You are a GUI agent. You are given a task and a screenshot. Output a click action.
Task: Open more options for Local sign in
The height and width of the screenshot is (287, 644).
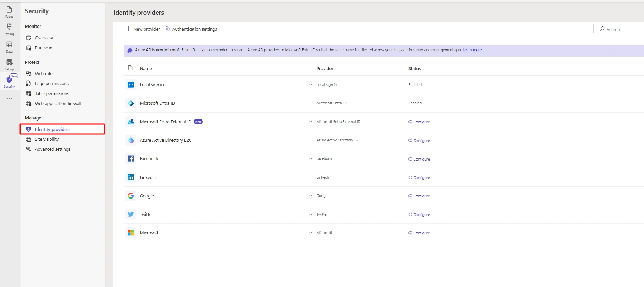[x=310, y=85]
